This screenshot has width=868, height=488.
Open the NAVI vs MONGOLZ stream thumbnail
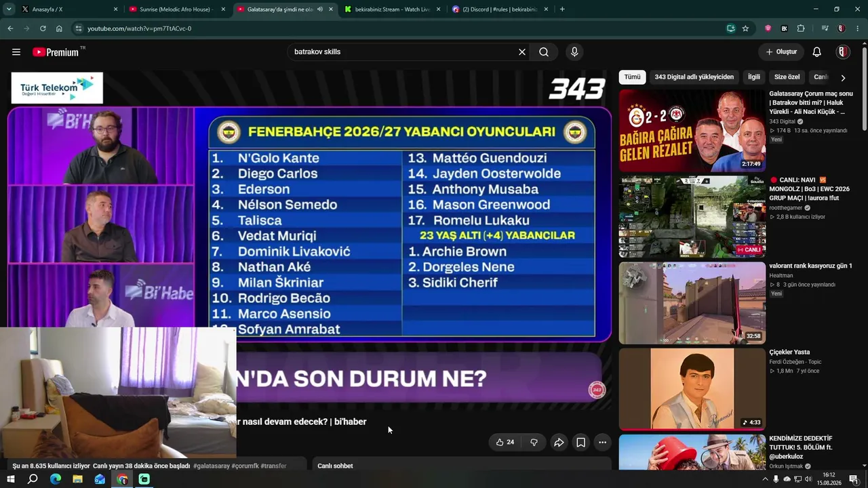692,217
